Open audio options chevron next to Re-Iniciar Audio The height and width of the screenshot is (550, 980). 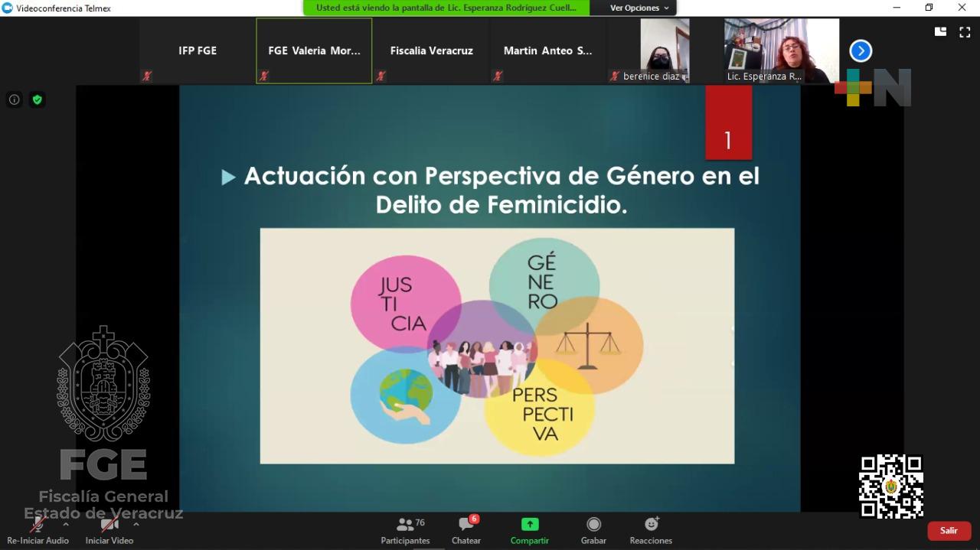pos(66,525)
